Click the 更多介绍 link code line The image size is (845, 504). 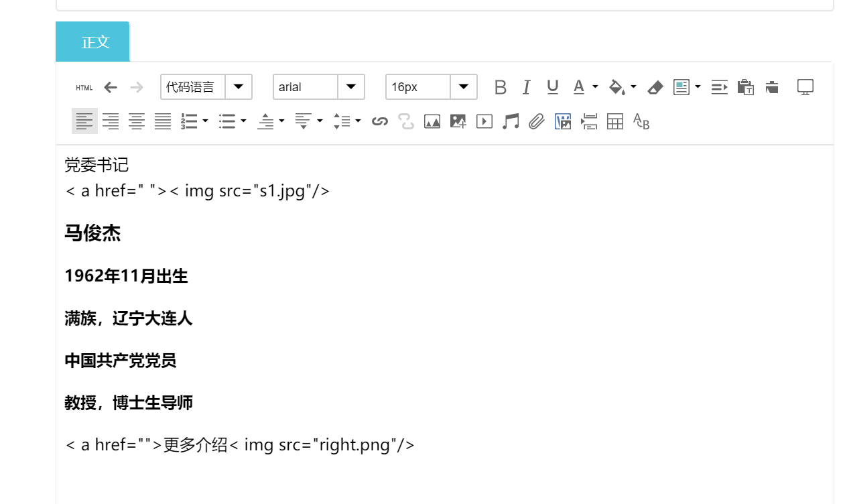[240, 444]
